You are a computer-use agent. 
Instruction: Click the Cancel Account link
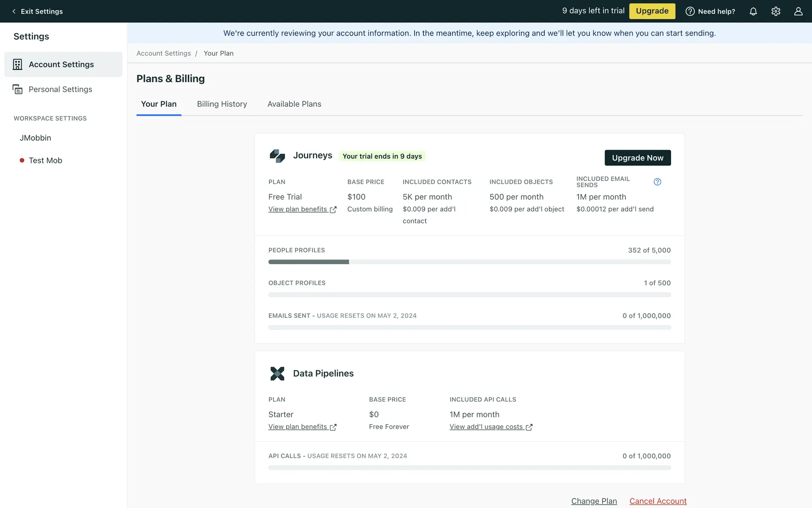click(x=658, y=501)
